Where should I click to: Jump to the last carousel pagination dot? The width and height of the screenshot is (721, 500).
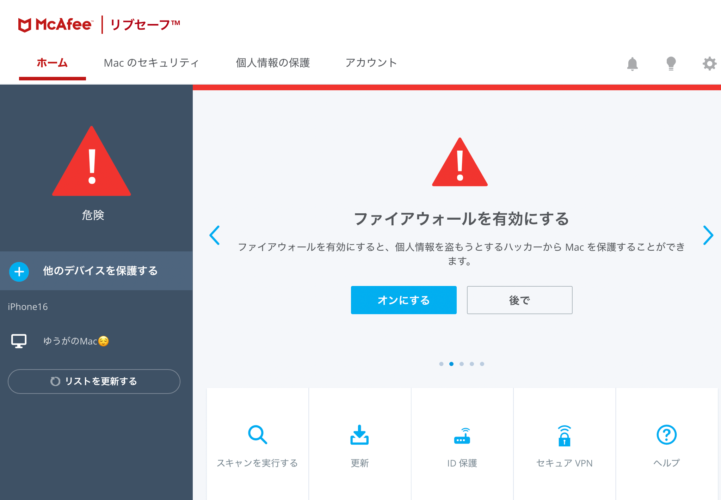pyautogui.click(x=482, y=364)
